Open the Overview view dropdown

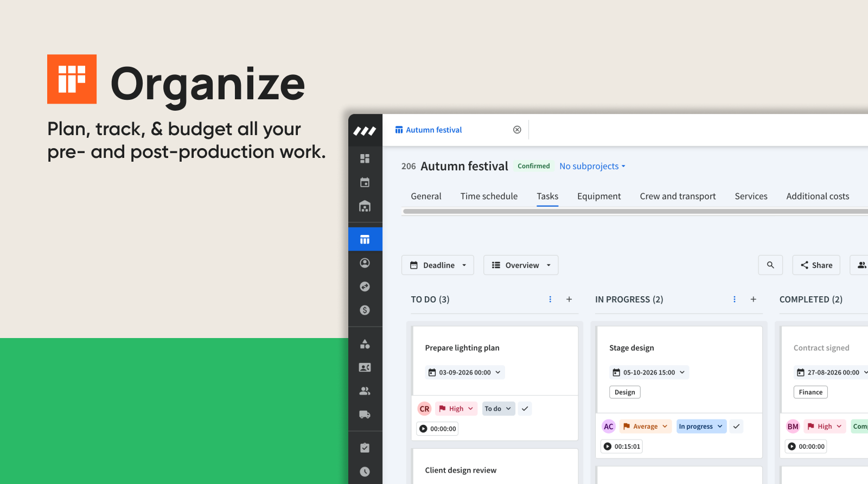(x=521, y=265)
